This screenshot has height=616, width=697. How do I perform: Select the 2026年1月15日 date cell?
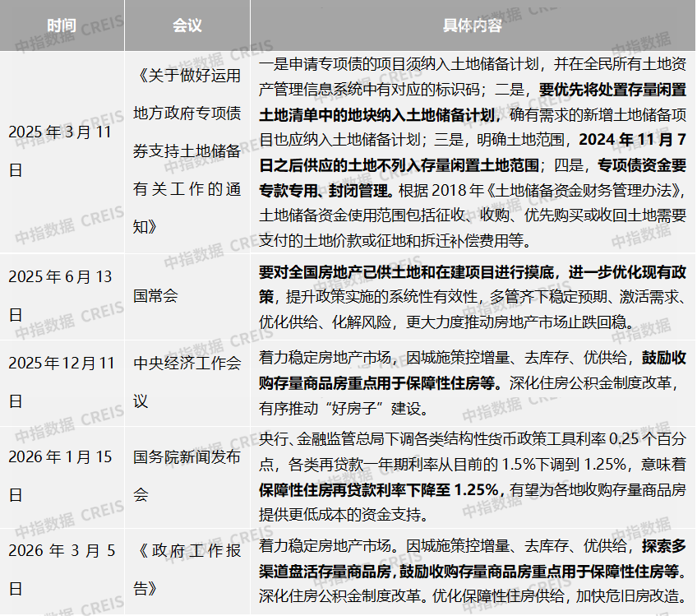(x=60, y=475)
